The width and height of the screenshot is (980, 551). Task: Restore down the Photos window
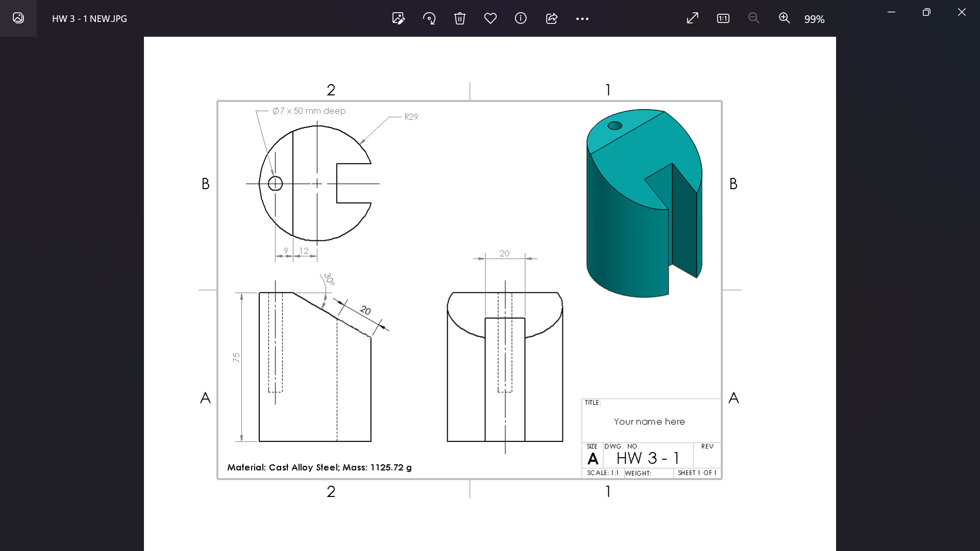[927, 12]
